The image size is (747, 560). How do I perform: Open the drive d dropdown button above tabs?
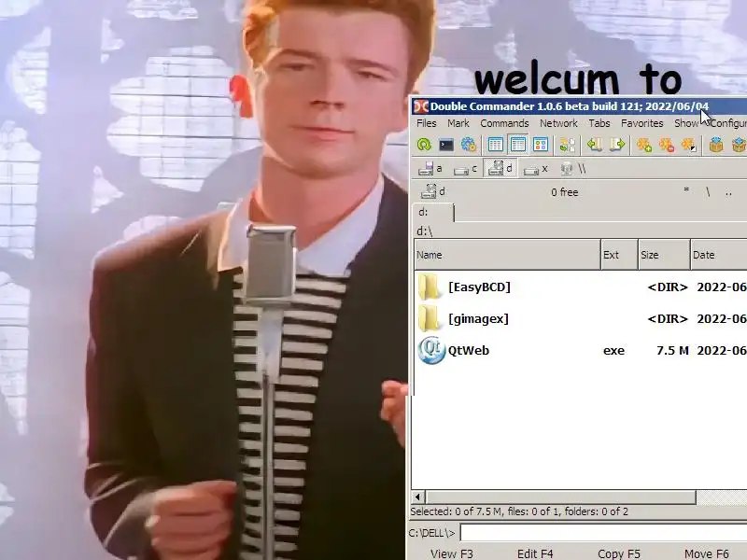point(433,191)
